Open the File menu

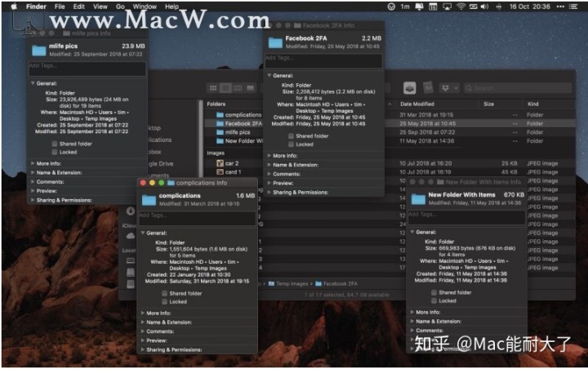click(x=60, y=7)
